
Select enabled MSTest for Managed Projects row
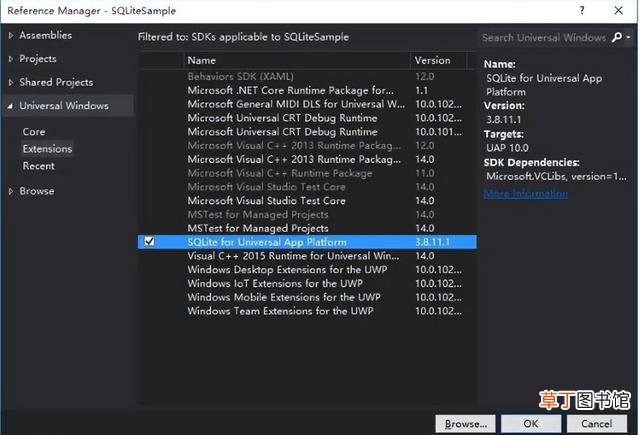tap(307, 228)
